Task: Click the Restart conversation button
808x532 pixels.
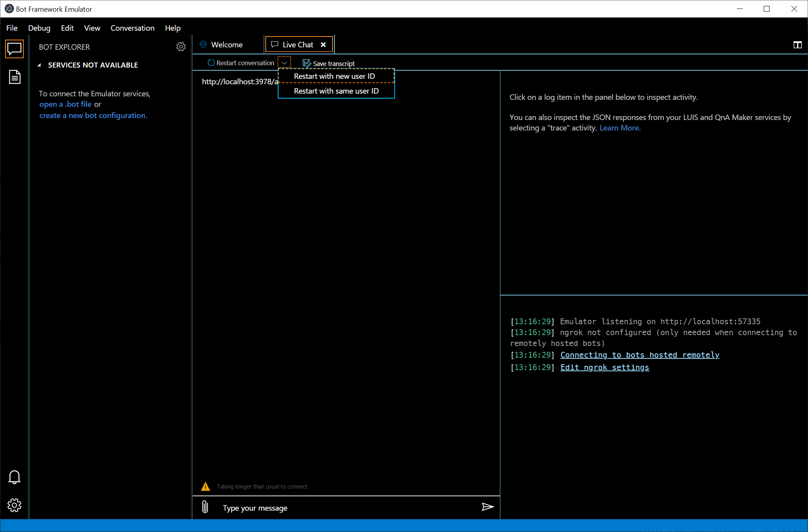Action: pyautogui.click(x=241, y=63)
